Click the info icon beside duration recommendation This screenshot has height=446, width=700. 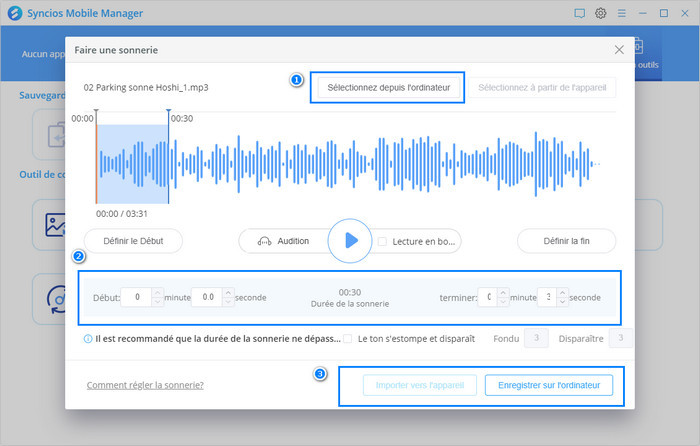tap(88, 339)
